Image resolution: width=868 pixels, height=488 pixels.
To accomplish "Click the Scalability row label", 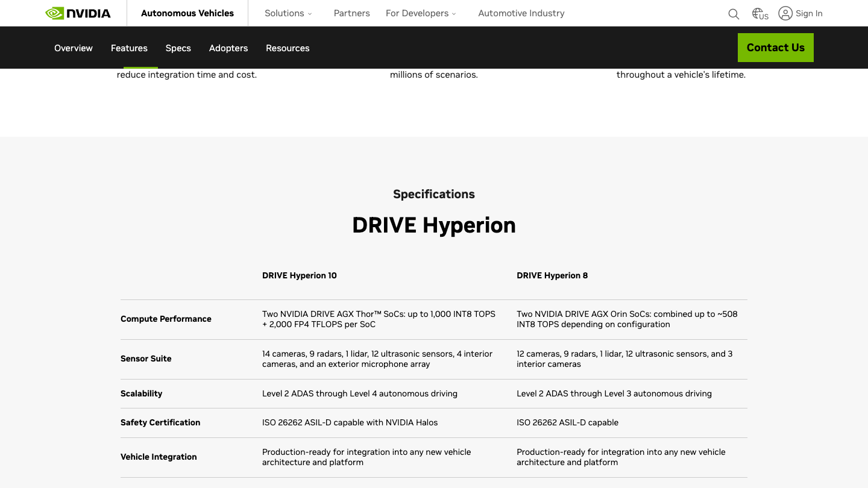I will [142, 393].
